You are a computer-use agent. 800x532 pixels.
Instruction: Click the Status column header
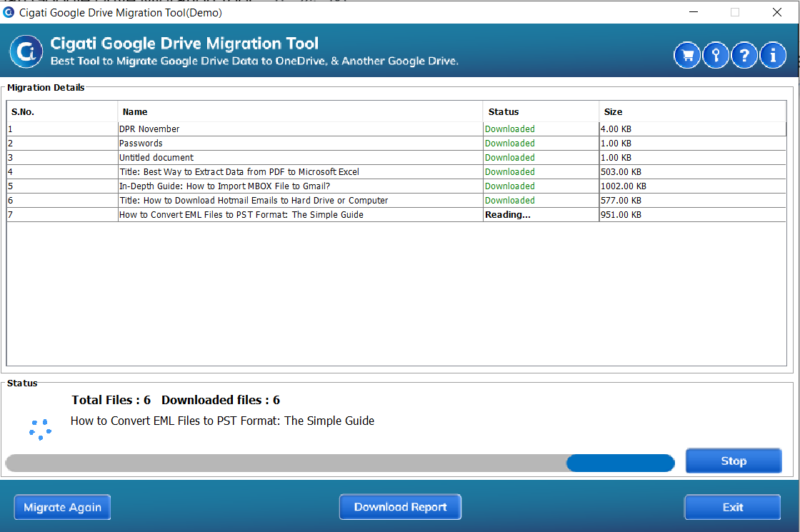point(541,111)
